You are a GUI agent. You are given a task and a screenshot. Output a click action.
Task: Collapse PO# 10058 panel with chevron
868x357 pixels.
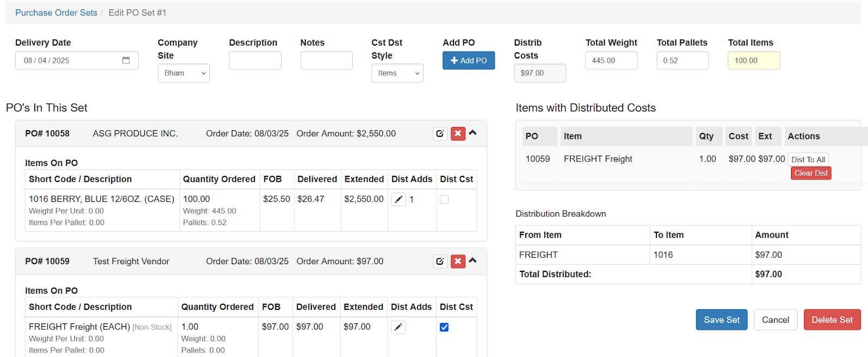(x=473, y=132)
